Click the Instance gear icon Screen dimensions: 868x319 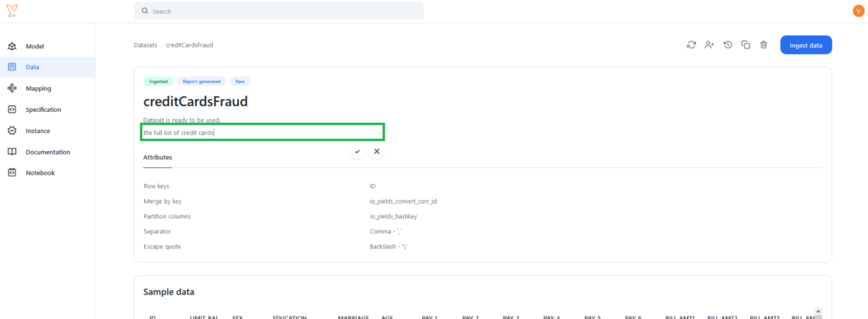point(12,131)
